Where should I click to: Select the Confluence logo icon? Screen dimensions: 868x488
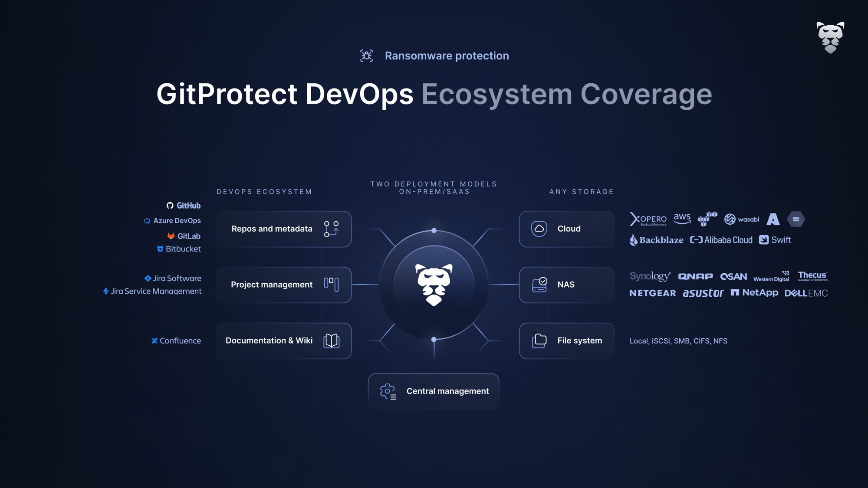(x=155, y=341)
